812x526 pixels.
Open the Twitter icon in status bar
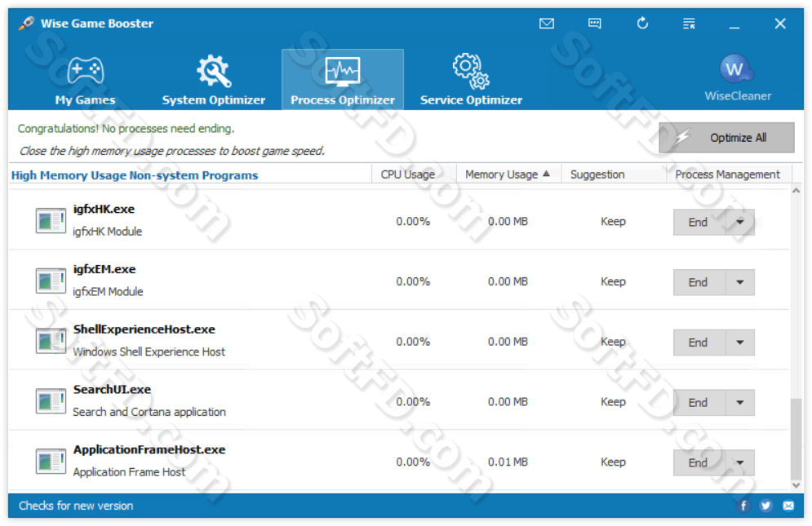(x=766, y=506)
